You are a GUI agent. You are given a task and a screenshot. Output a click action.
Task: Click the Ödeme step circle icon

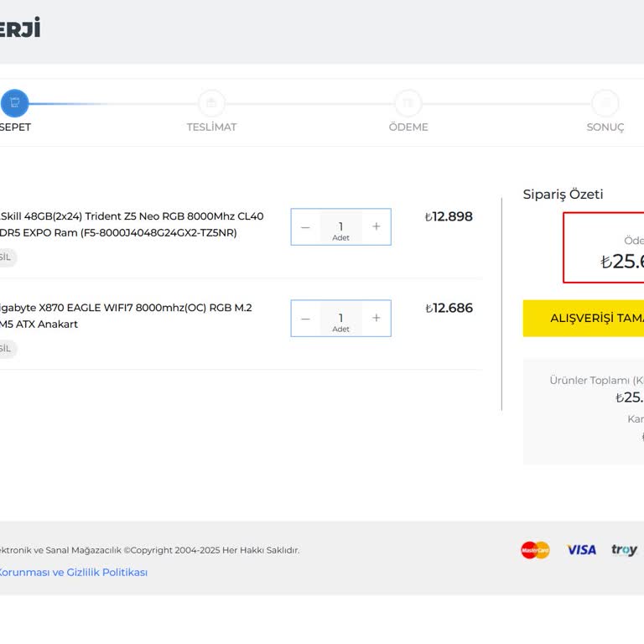(408, 103)
